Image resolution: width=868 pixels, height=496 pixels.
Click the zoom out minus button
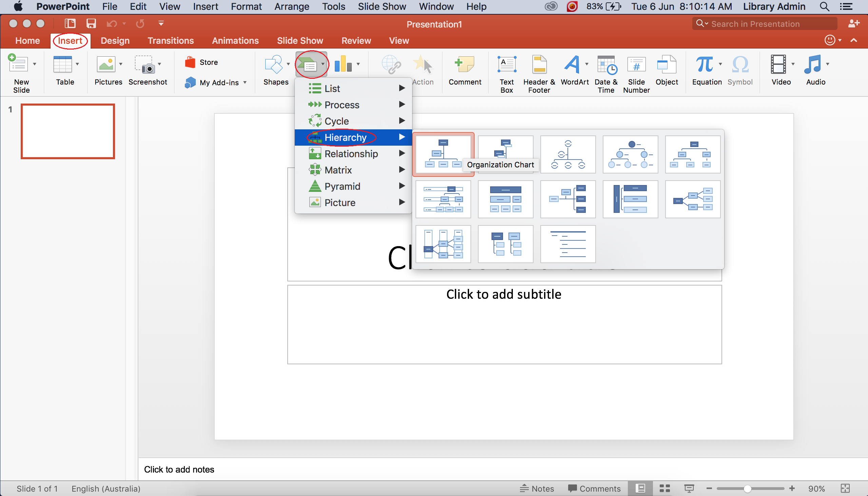(709, 488)
